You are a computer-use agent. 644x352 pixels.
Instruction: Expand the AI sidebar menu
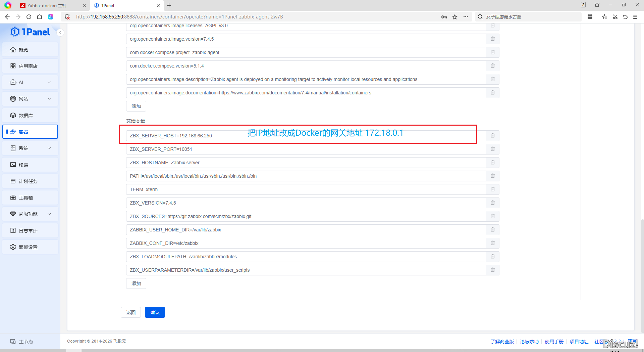(x=30, y=82)
